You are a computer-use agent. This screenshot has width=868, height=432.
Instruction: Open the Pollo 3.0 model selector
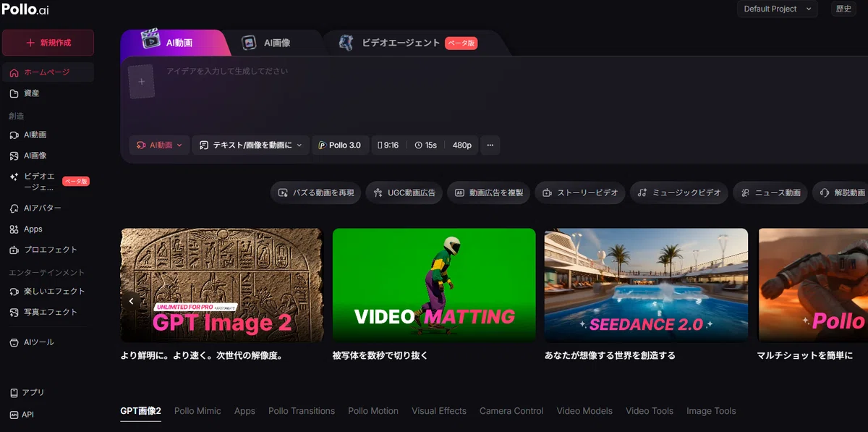(x=341, y=145)
